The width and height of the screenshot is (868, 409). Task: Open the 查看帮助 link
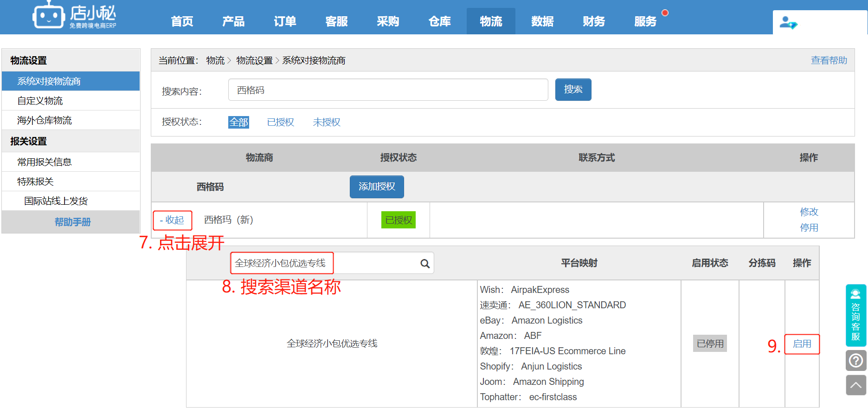[x=829, y=60]
